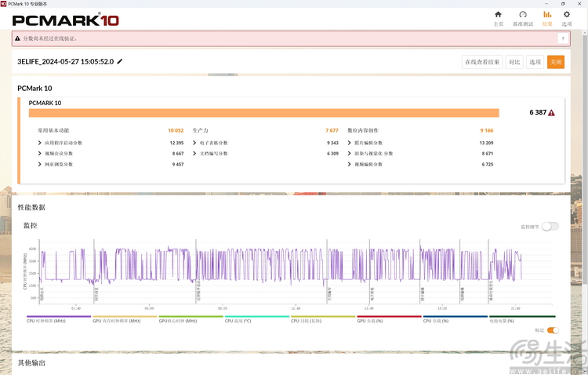Viewport: 588px width, 375px height.
Task: Click the warning icon in the validation banner
Action: [17, 38]
